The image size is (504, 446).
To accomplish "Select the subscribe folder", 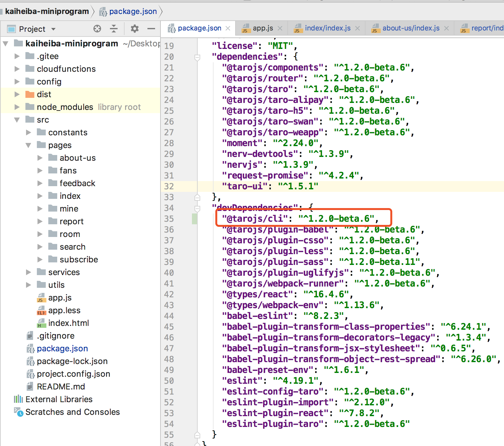I will tap(79, 260).
